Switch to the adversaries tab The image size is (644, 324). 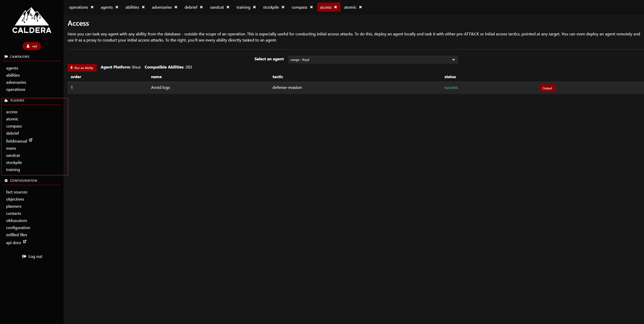click(162, 7)
